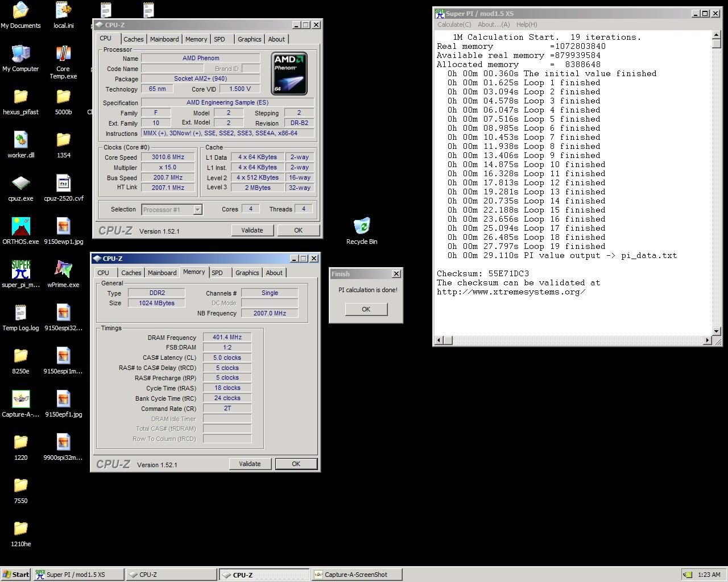Click Super PI horizontal scrollbar right arrow

(708, 340)
